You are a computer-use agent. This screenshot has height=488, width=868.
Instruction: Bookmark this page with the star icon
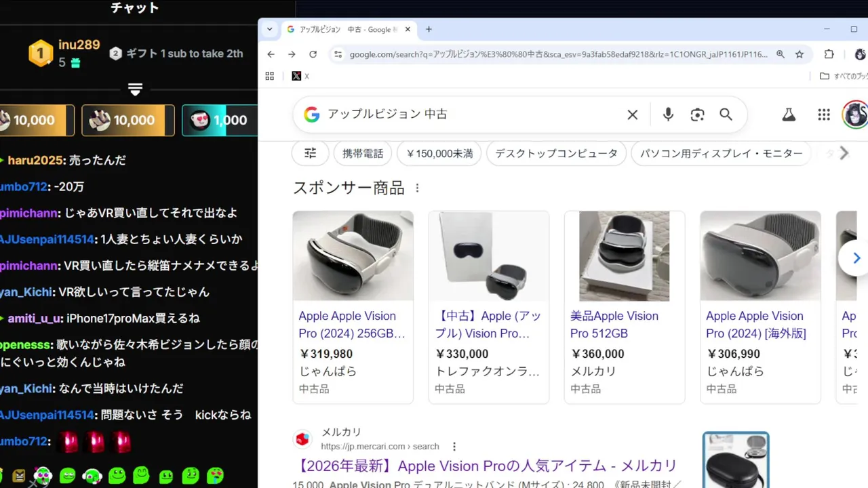click(x=800, y=54)
